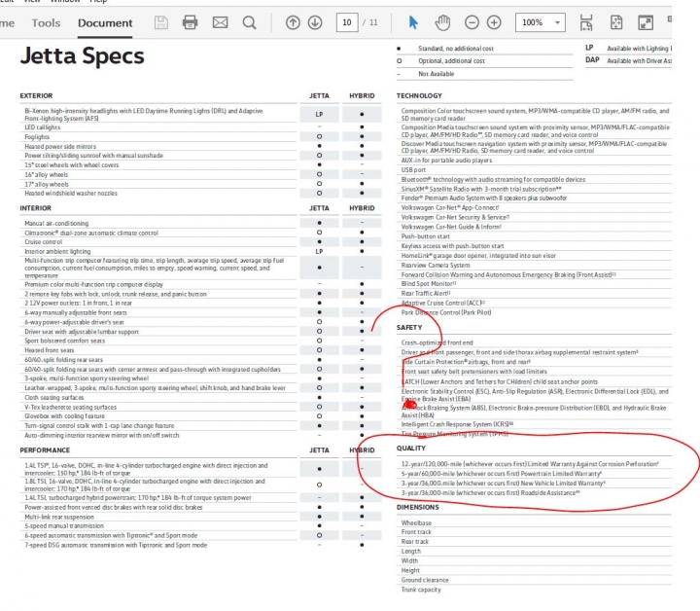The image size is (700, 611).
Task: Click the EXTERIOR section heading
Action: click(x=36, y=95)
